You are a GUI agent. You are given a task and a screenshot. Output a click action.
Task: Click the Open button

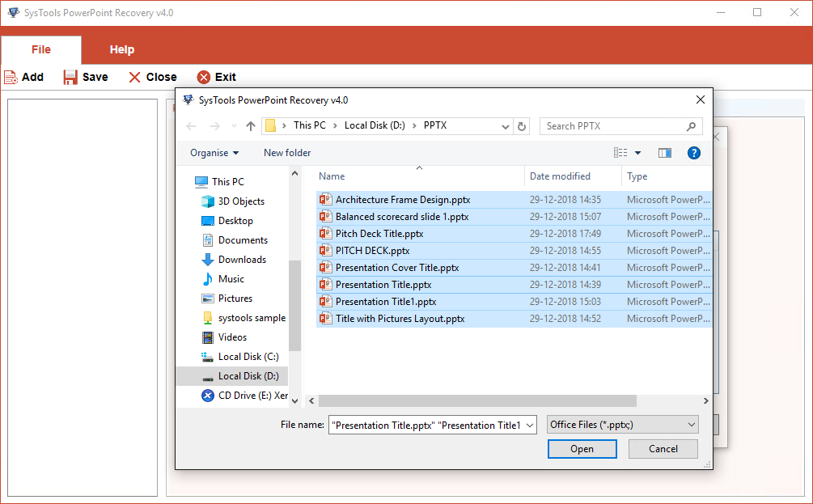coord(582,449)
